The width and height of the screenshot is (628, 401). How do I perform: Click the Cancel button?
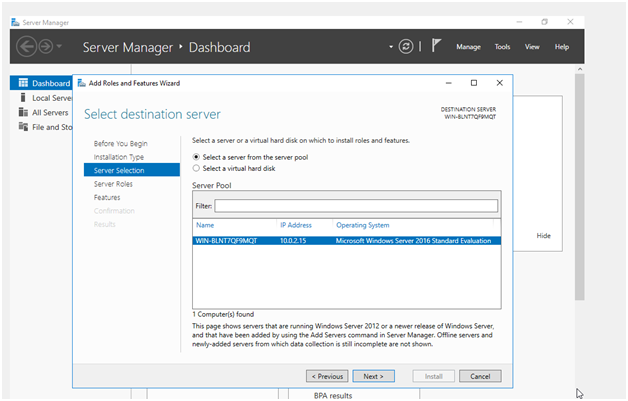(x=480, y=376)
